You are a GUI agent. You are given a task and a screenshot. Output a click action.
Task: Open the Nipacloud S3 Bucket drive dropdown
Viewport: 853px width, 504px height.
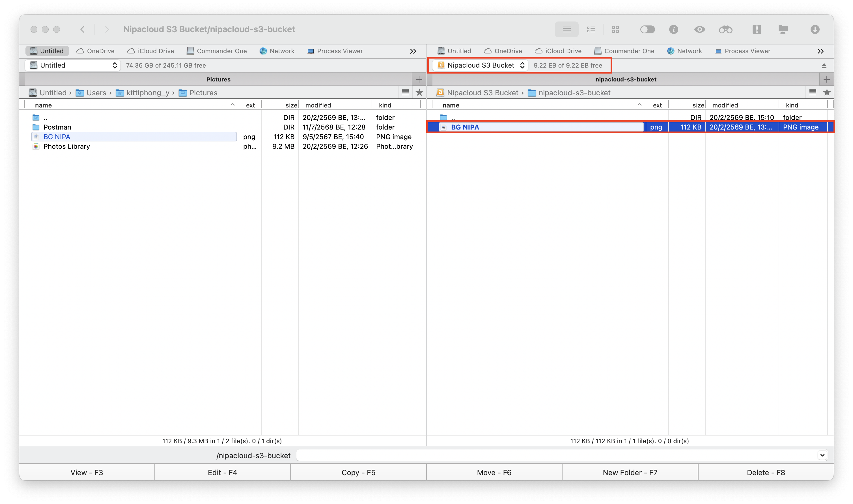(x=480, y=65)
